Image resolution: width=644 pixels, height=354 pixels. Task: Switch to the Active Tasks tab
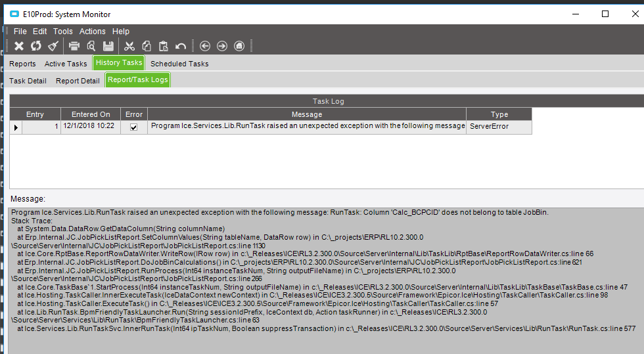click(x=66, y=64)
